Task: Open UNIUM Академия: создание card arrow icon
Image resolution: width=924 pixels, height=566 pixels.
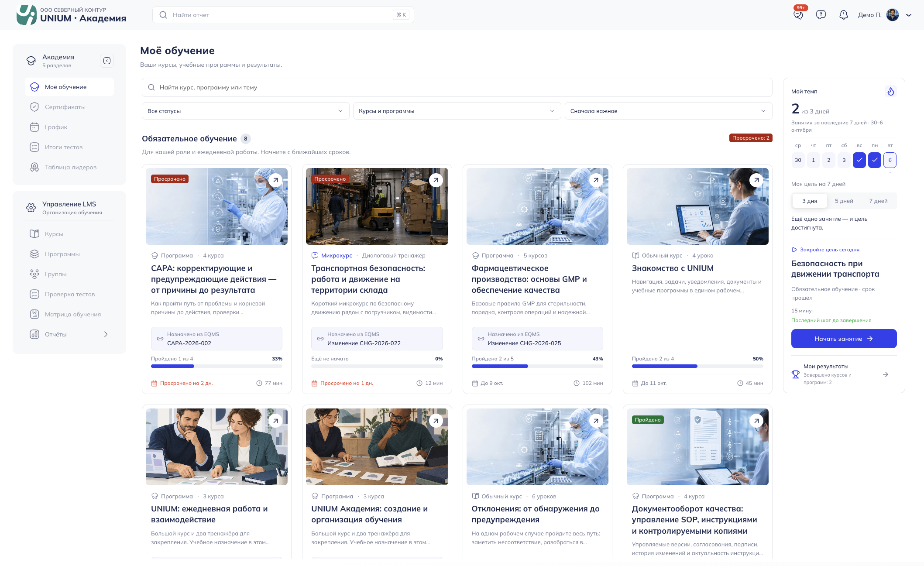Action: coord(436,421)
